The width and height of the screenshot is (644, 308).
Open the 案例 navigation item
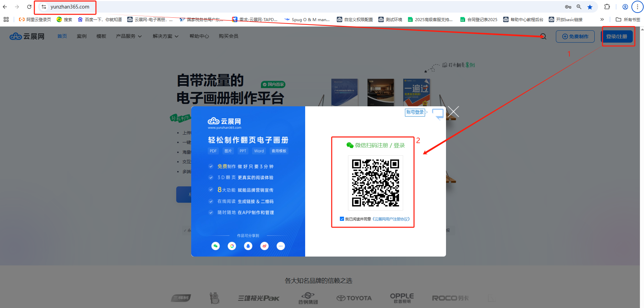point(82,36)
